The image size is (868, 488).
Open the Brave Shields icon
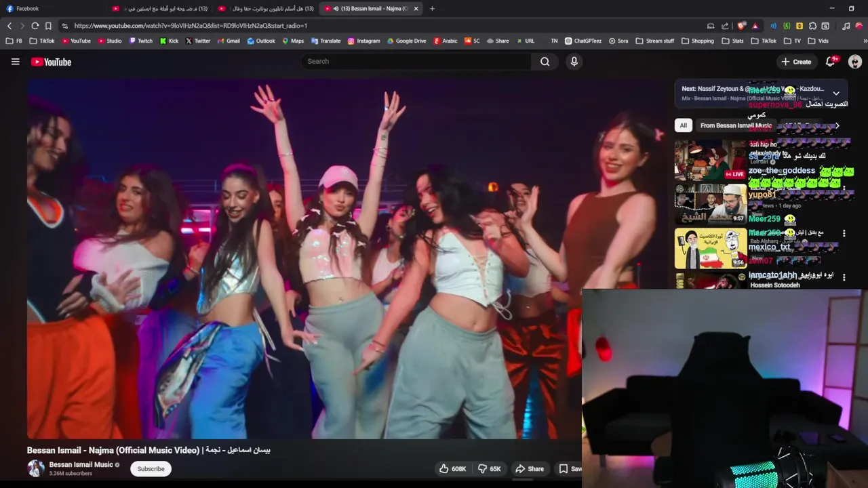click(x=742, y=26)
